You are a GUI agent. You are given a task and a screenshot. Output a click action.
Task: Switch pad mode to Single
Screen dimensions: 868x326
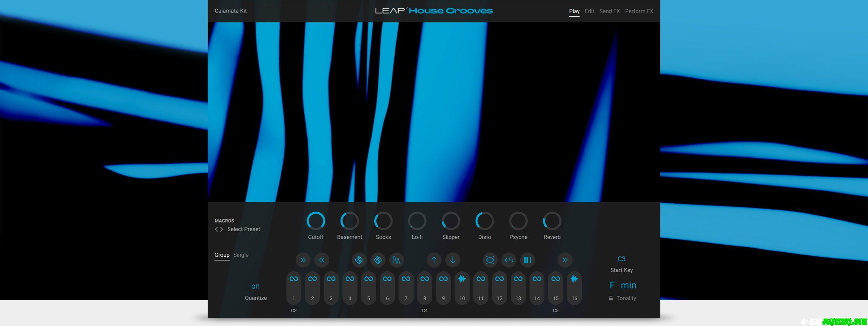241,255
